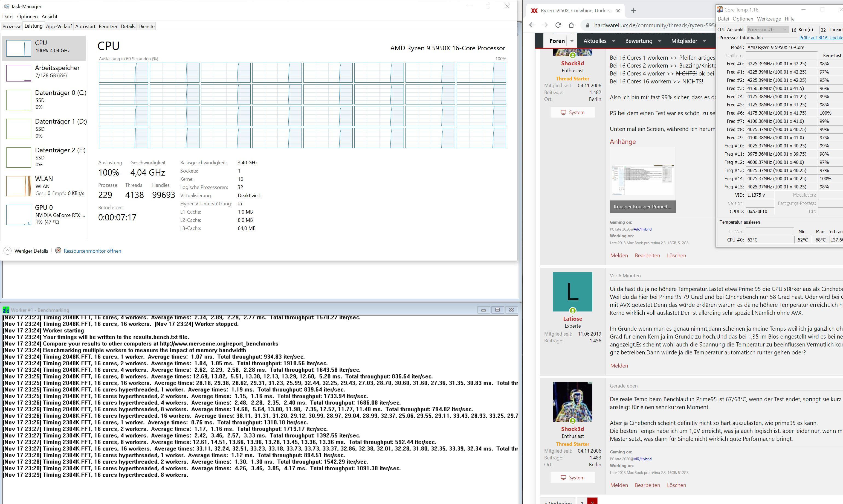Click Prüfe auf BIOS Update link
843x504 pixels.
coord(821,38)
